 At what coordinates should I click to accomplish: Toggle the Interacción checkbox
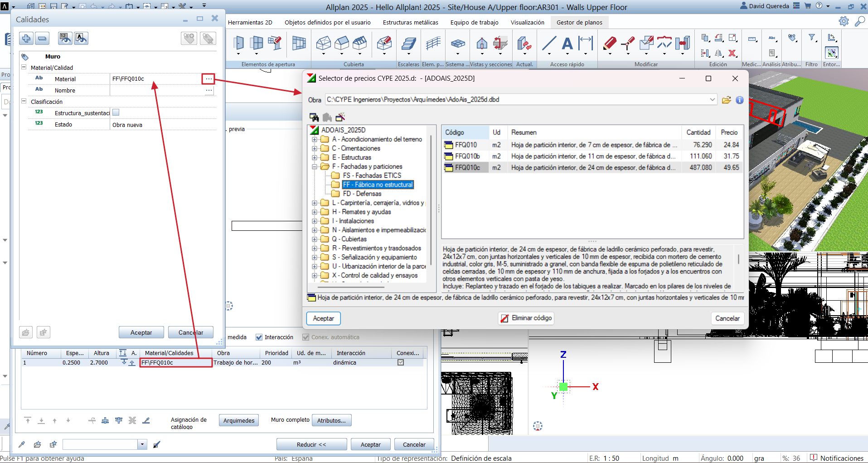(x=259, y=337)
